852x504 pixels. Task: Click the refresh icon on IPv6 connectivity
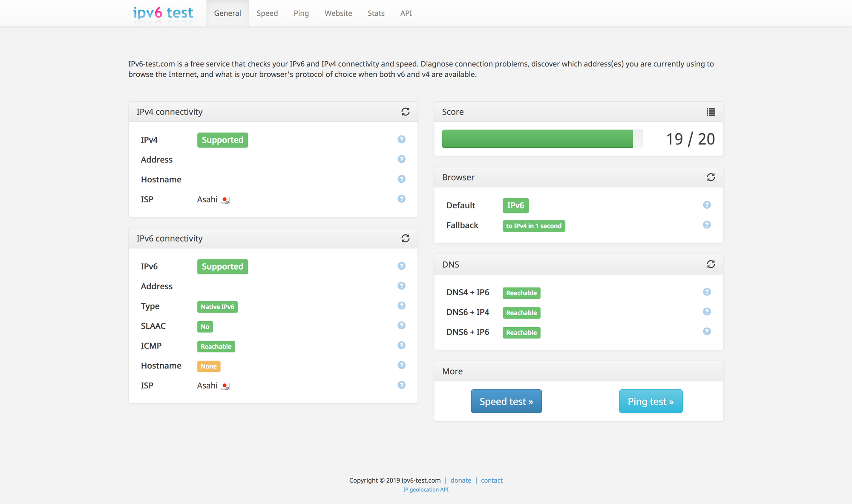point(406,238)
